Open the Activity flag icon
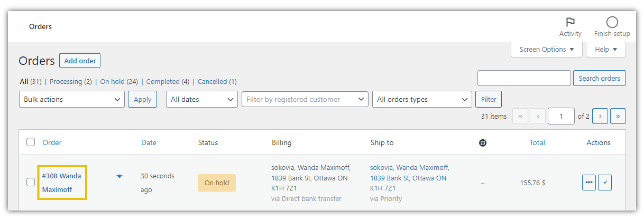This screenshot has height=220, width=644. click(570, 22)
